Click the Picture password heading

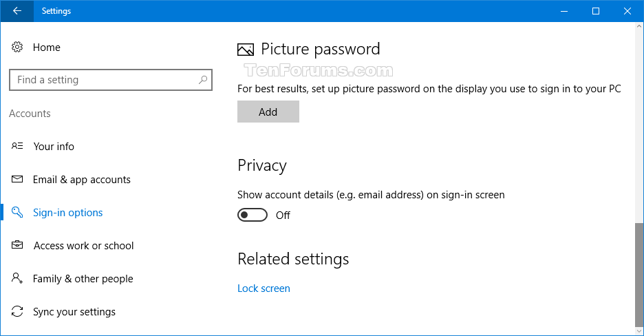tap(321, 50)
